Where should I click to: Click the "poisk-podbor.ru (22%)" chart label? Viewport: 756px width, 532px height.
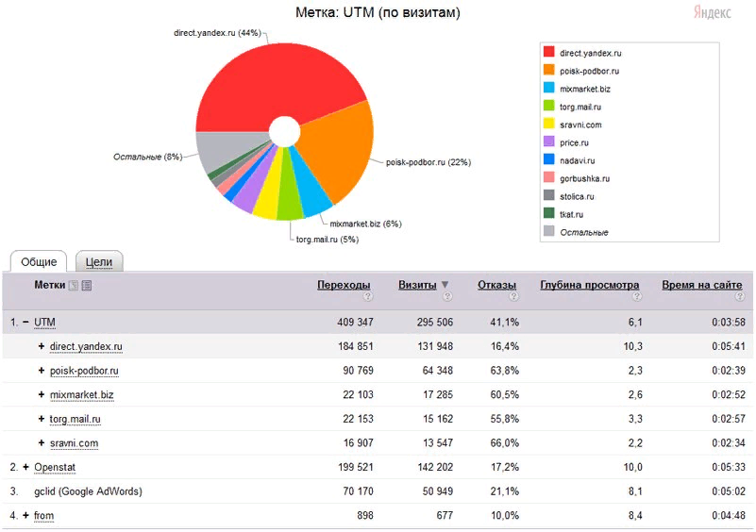tap(428, 162)
